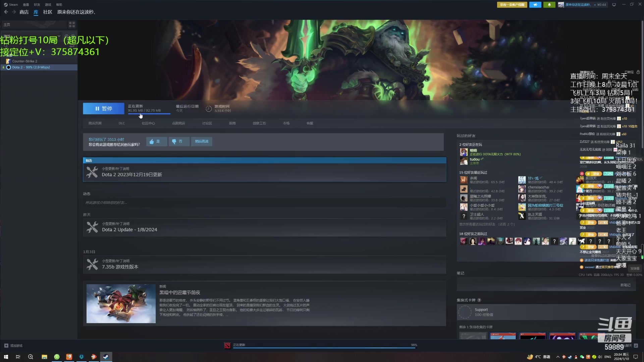Open the profile tab 原来你还在这读秒、
The height and width of the screenshot is (362, 644).
(x=77, y=12)
